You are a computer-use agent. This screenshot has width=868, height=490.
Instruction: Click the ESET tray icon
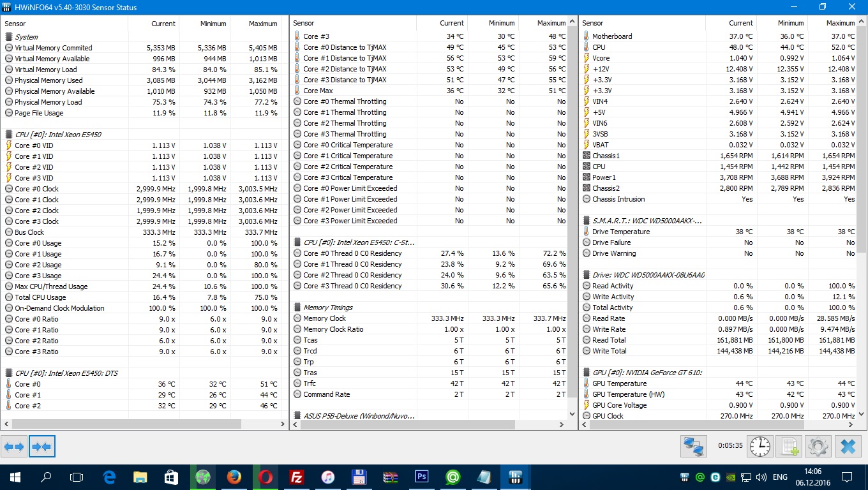click(715, 477)
